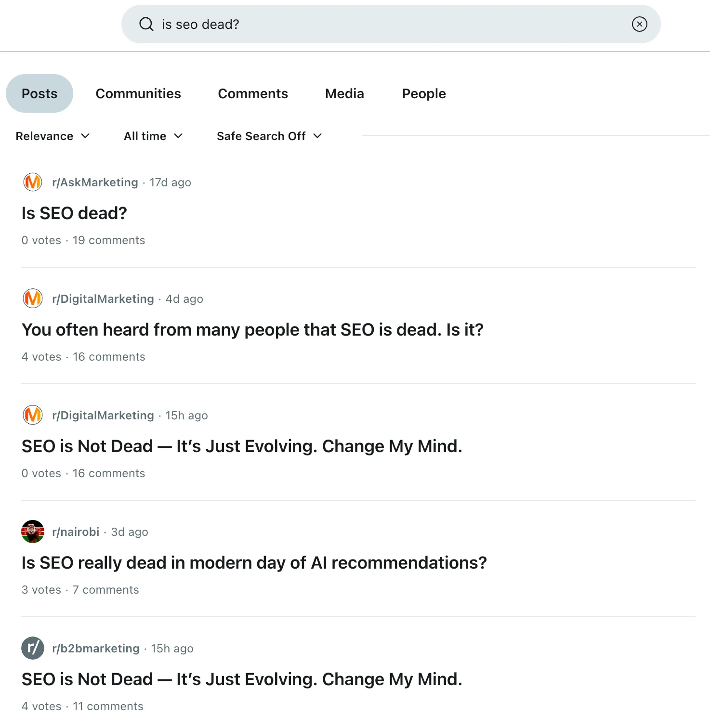The image size is (710, 728).
Task: Click the r/AskMarketing community avatar icon
Action: click(33, 182)
